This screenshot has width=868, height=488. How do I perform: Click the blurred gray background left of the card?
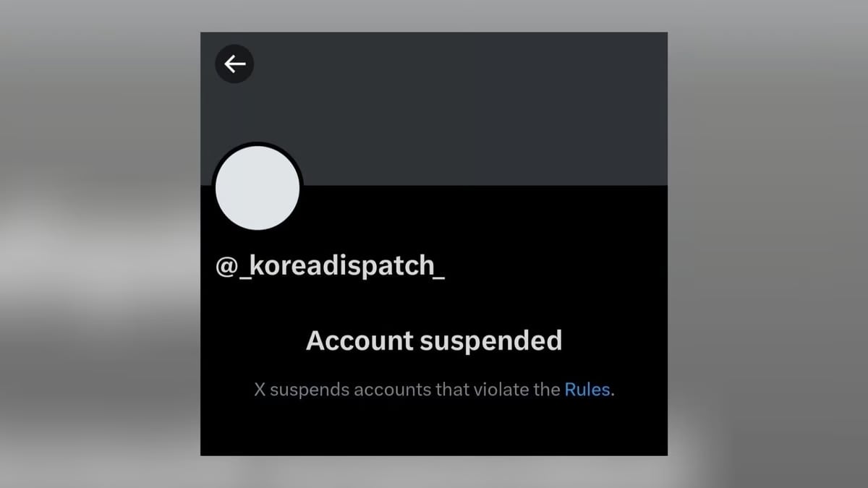tap(100, 244)
